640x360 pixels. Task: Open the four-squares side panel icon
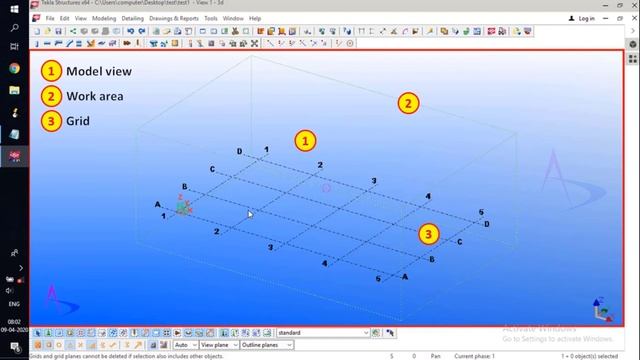(x=633, y=59)
